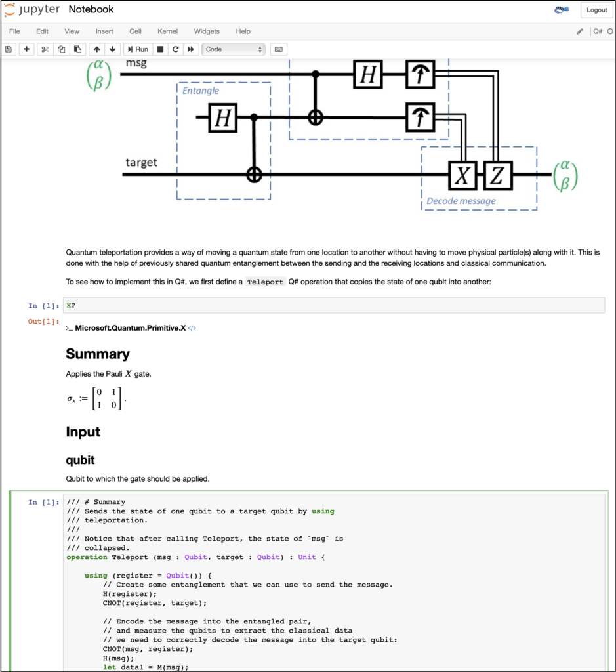The height and width of the screenshot is (672, 616).
Task: Click the X? input cell
Action: [334, 305]
